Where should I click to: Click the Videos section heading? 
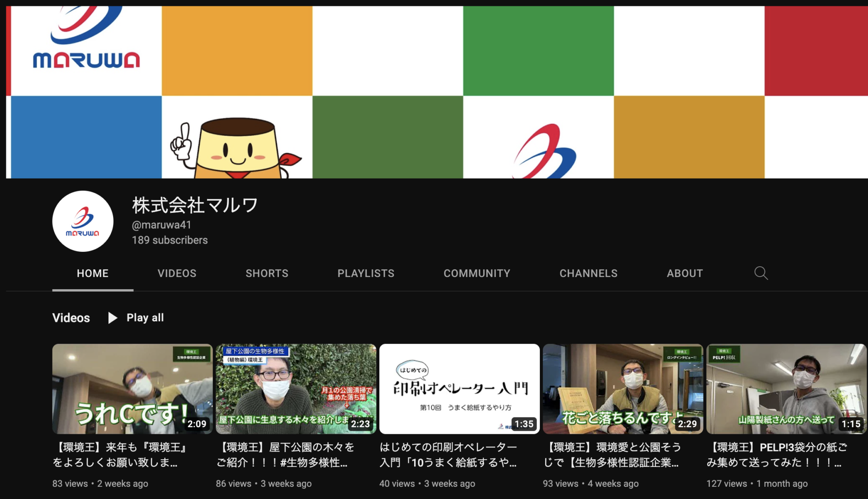pyautogui.click(x=71, y=318)
